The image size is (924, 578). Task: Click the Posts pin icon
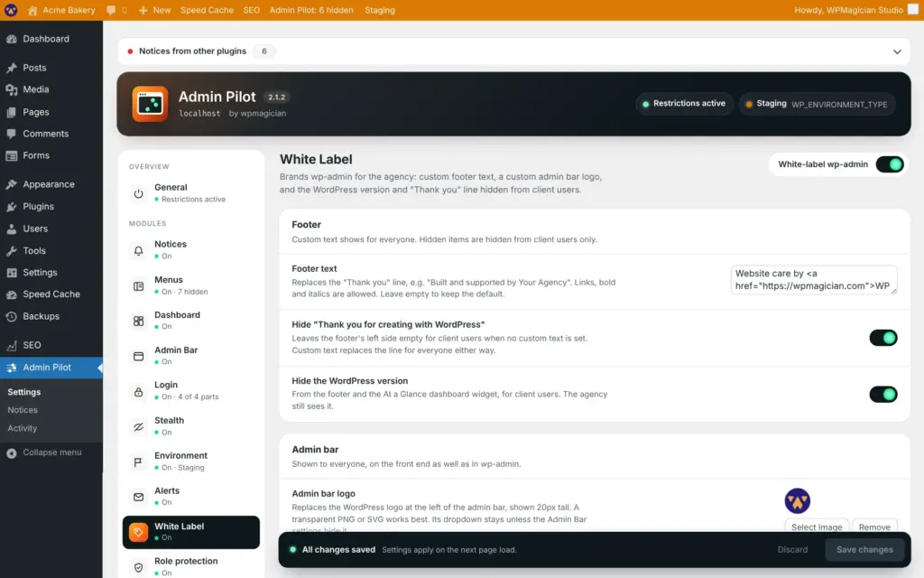pos(12,68)
